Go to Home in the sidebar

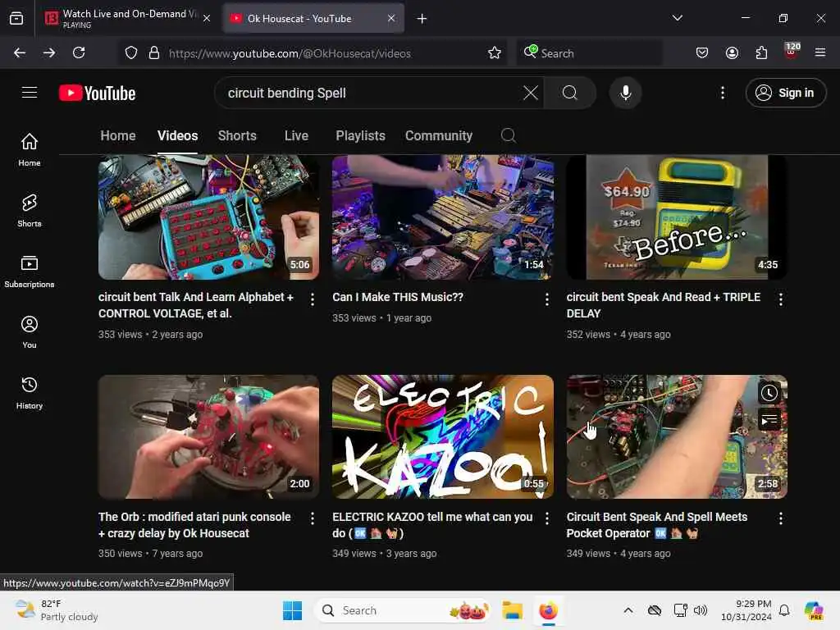click(30, 149)
